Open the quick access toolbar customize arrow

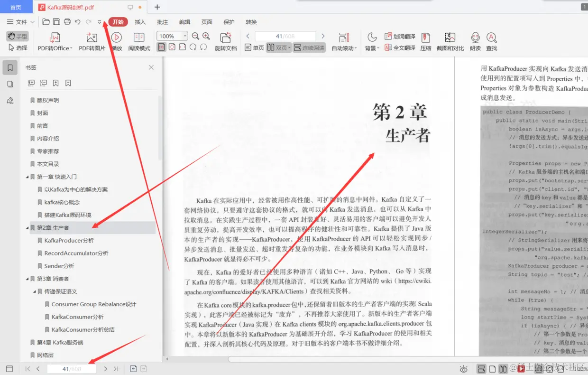pyautogui.click(x=100, y=22)
